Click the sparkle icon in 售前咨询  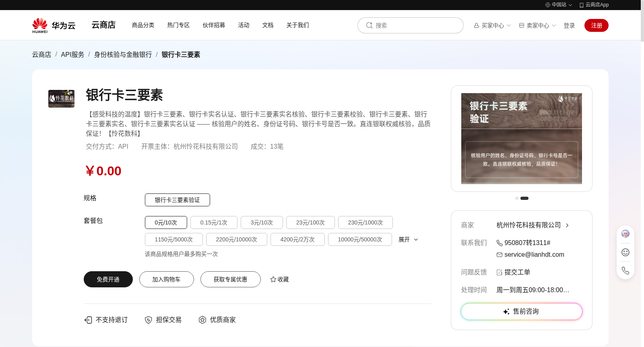pos(506,312)
